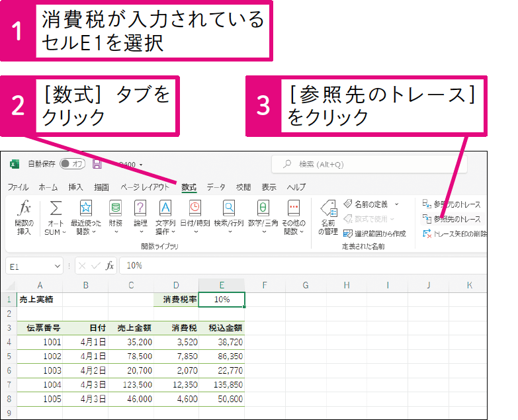Select row 3 header
The height and width of the screenshot is (420, 518).
[9, 328]
